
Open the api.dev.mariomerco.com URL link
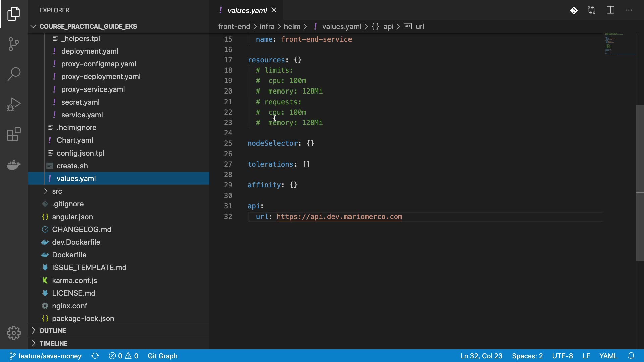tap(339, 217)
